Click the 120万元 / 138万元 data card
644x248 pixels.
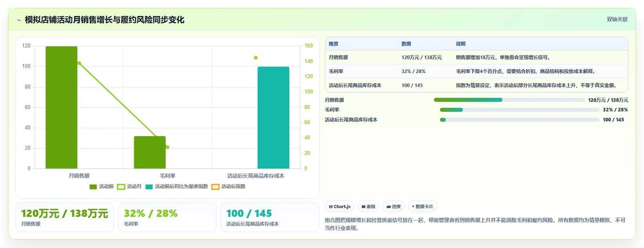click(65, 217)
